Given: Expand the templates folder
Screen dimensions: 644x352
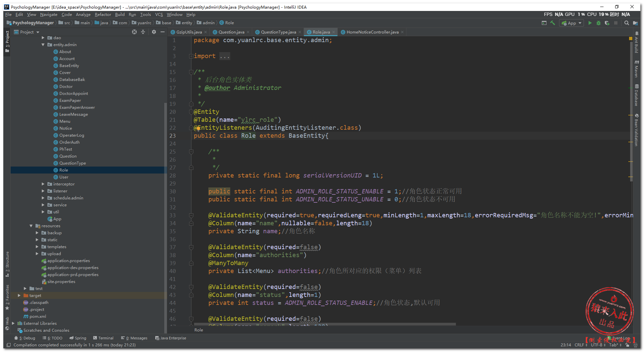Looking at the screenshot, I should click(x=37, y=247).
